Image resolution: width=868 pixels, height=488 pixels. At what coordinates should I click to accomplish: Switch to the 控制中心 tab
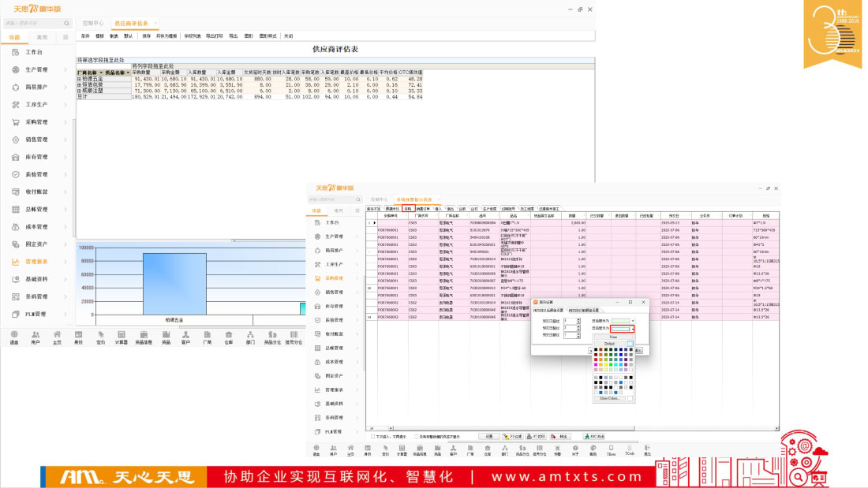tap(93, 24)
